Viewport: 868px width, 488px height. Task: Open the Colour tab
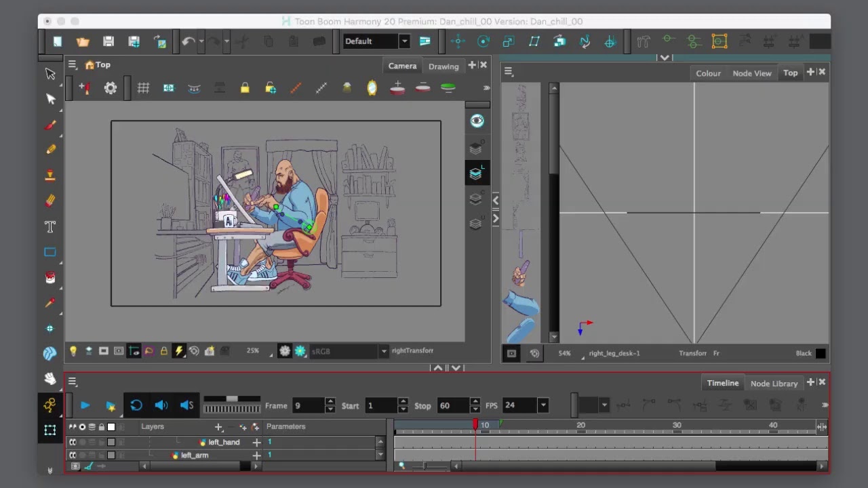coord(708,73)
